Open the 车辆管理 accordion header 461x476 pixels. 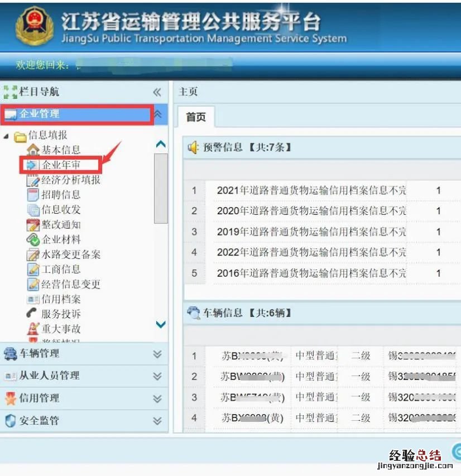tap(84, 354)
